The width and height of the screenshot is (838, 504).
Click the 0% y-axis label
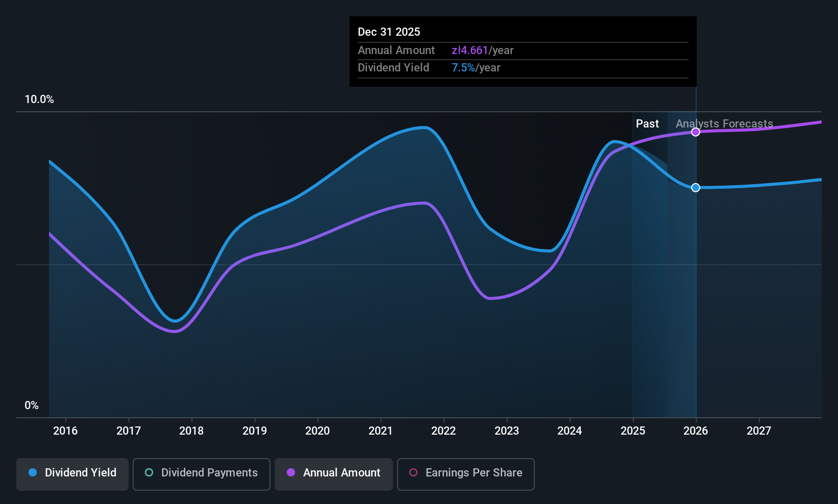pos(32,406)
